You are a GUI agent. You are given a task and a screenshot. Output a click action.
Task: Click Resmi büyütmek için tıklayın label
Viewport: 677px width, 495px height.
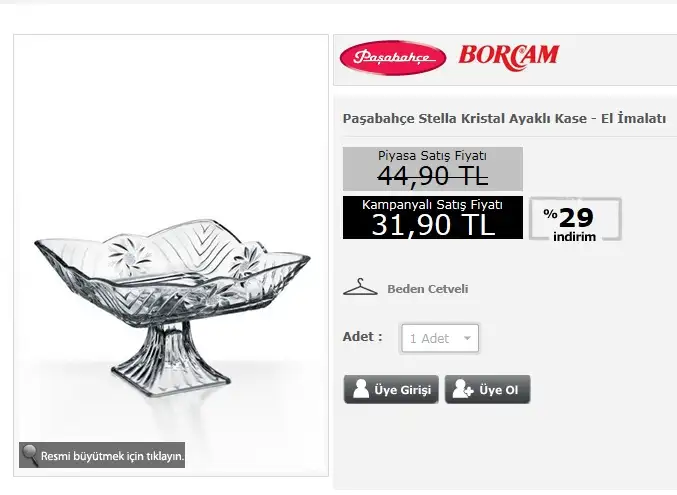(112, 456)
